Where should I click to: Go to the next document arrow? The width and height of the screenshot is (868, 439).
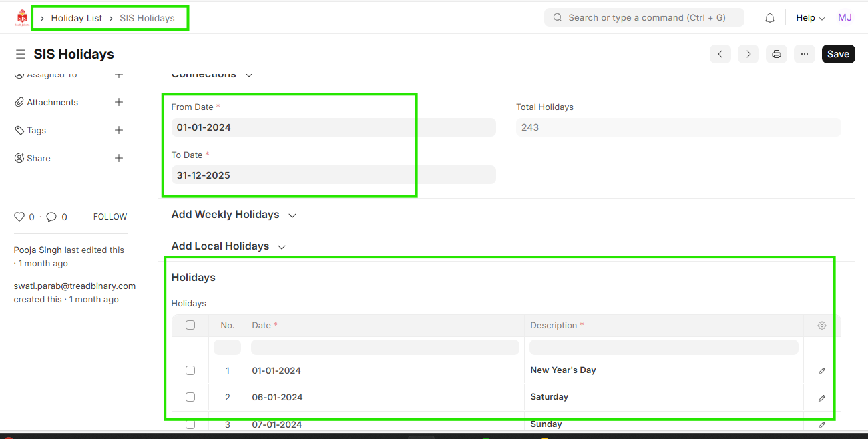point(748,54)
